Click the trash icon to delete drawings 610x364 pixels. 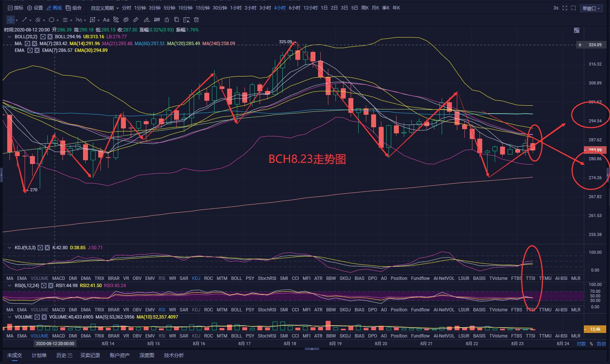[x=196, y=20]
